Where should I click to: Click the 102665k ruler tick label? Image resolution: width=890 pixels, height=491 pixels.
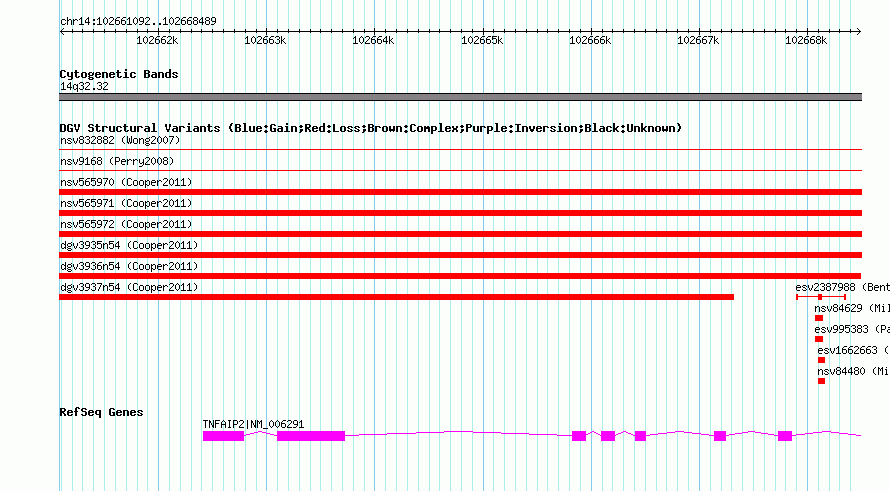[482, 40]
